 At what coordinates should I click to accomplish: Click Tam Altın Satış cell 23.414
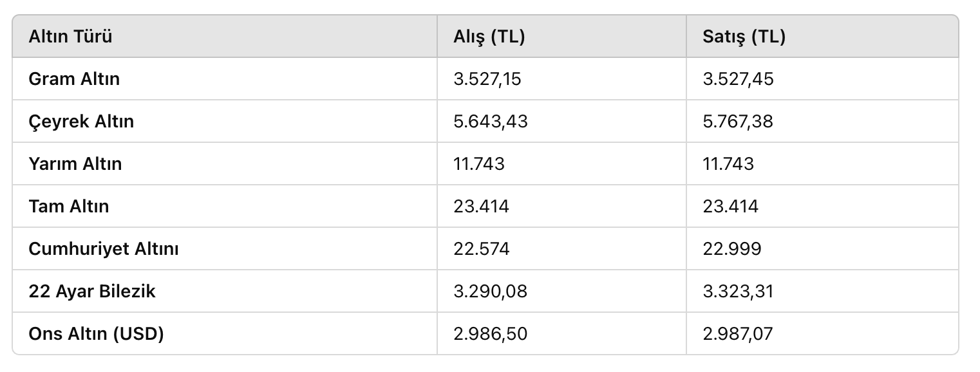click(x=731, y=207)
